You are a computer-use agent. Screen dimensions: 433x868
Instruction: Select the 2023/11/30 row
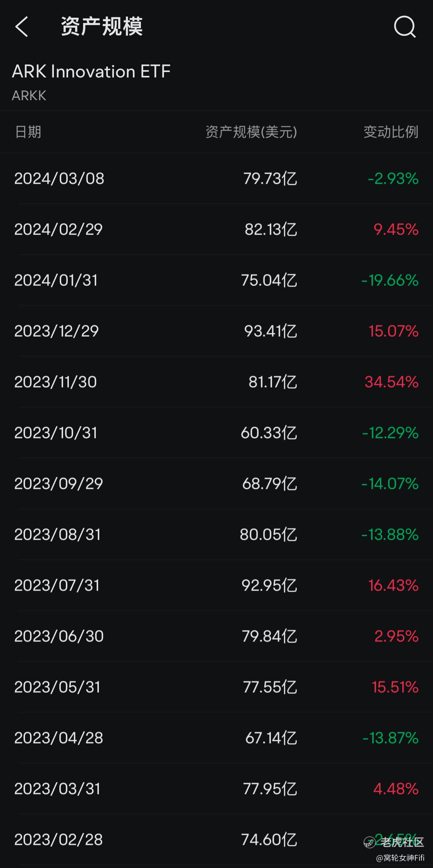click(216, 382)
